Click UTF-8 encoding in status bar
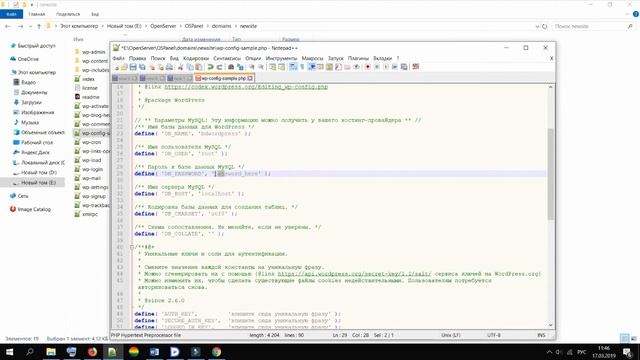Screen dimensions: 640x360 (x=493, y=335)
